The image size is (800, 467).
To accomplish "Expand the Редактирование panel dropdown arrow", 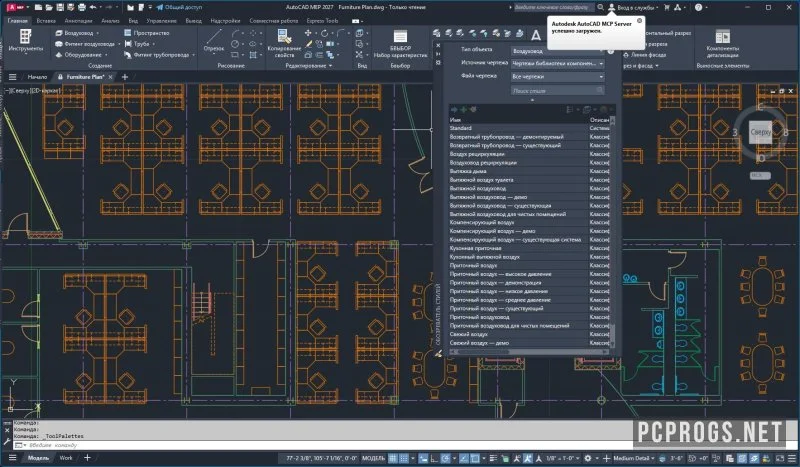I will pyautogui.click(x=331, y=66).
